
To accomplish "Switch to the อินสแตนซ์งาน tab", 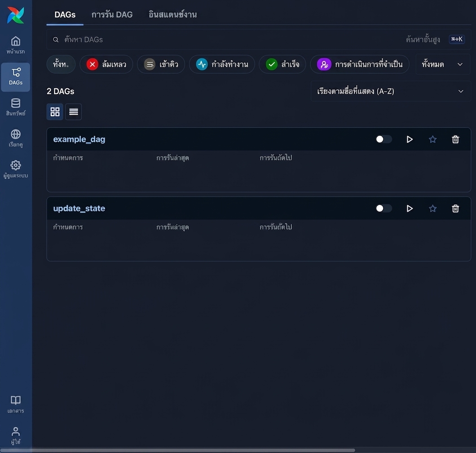I will pyautogui.click(x=173, y=14).
